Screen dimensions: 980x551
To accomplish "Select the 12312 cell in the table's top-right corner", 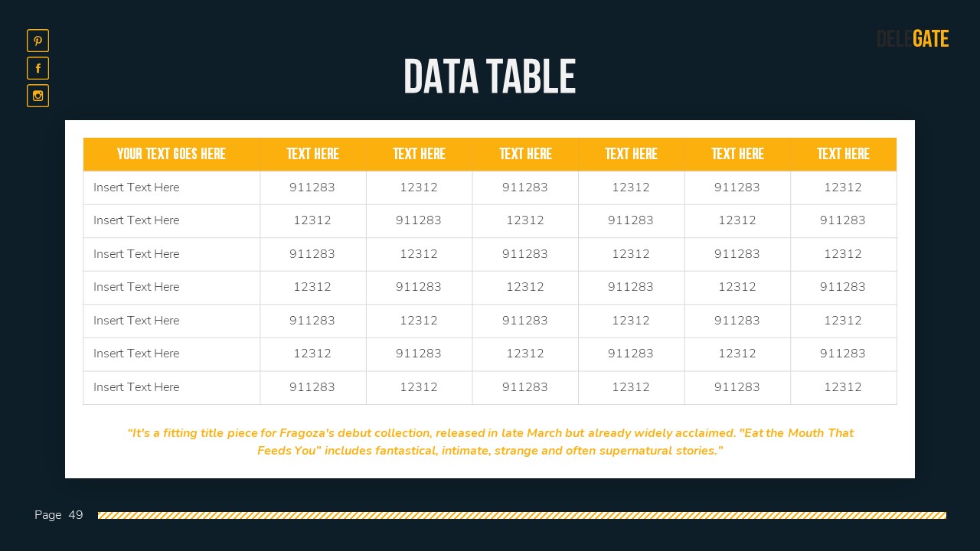I will (x=843, y=187).
